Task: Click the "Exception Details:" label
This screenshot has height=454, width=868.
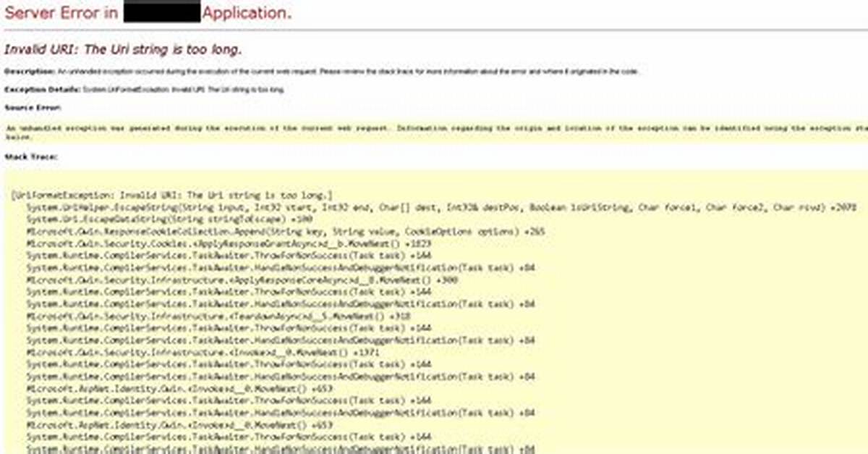Action: (x=42, y=90)
